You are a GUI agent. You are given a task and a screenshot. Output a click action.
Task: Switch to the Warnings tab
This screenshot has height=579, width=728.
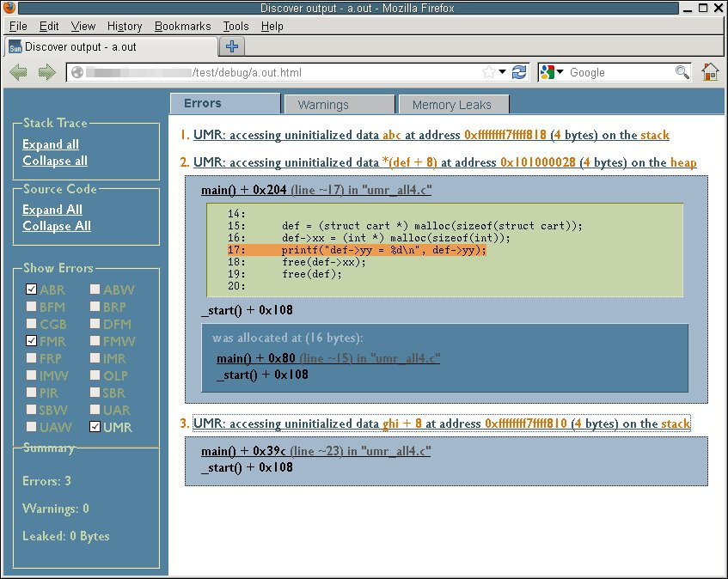pyautogui.click(x=323, y=105)
